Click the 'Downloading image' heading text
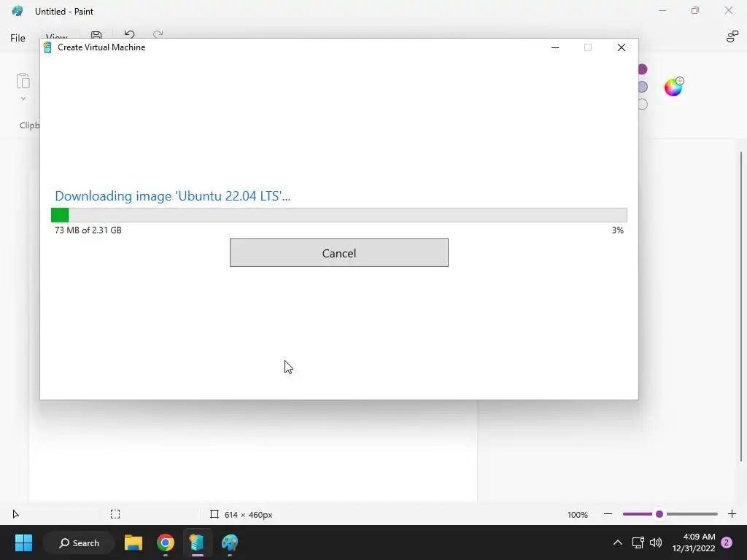This screenshot has width=747, height=560. click(172, 195)
